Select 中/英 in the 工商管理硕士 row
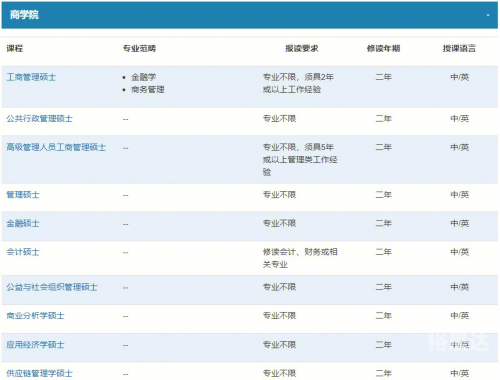Viewport: 500px width, 380px height. tap(459, 77)
